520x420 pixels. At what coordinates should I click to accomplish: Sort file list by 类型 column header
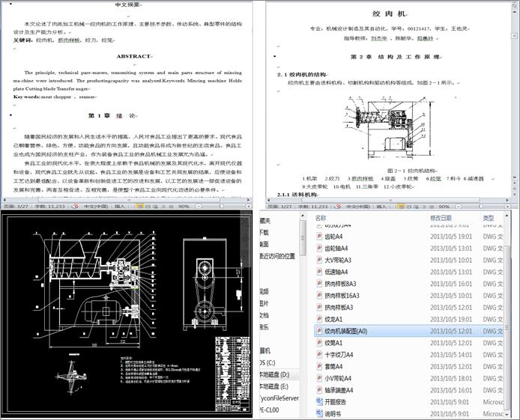pyautogui.click(x=489, y=218)
